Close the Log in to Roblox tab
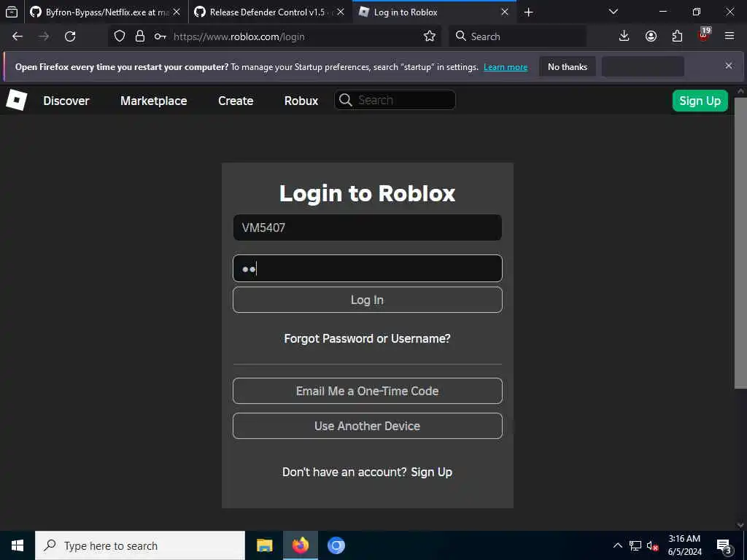 (x=505, y=12)
